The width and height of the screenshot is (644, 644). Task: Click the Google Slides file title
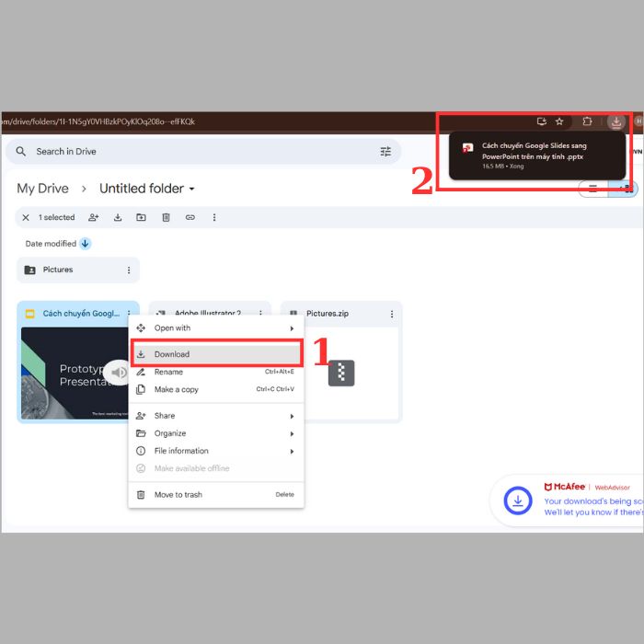81,314
